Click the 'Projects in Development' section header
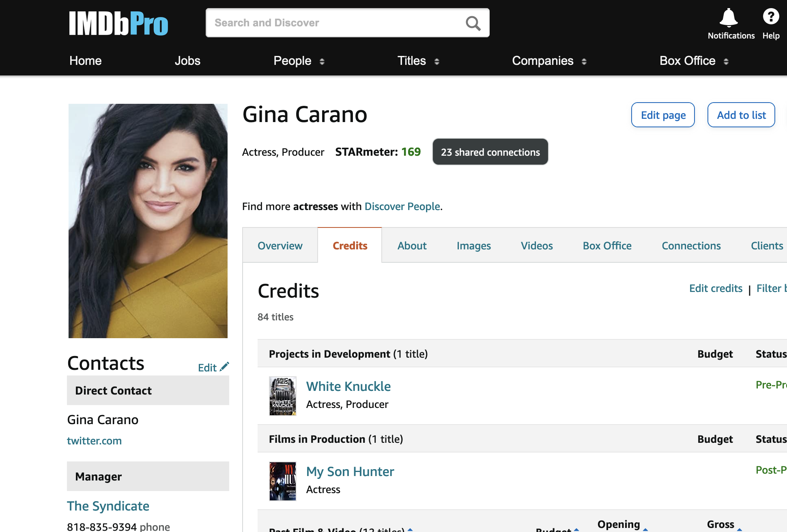This screenshot has height=532, width=787. (x=348, y=354)
